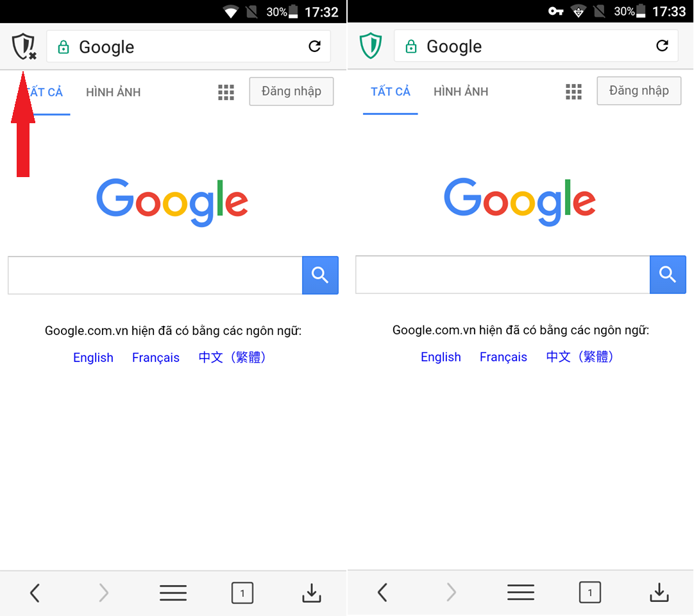Open the left browser hamburger menu

point(173,592)
